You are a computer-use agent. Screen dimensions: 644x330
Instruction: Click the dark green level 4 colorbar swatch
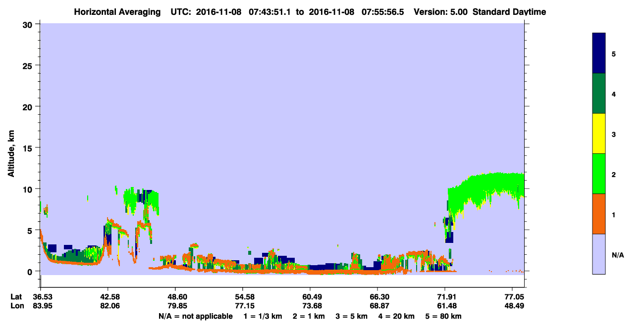coord(599,94)
